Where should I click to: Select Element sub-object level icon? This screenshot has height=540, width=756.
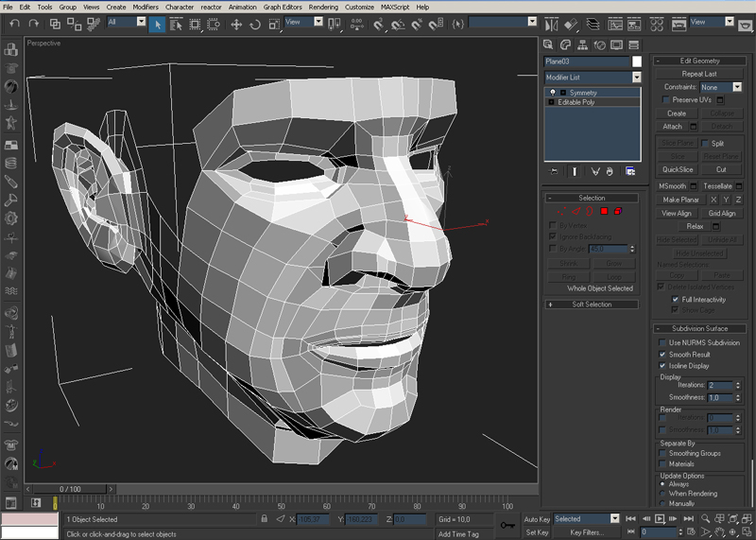(618, 211)
